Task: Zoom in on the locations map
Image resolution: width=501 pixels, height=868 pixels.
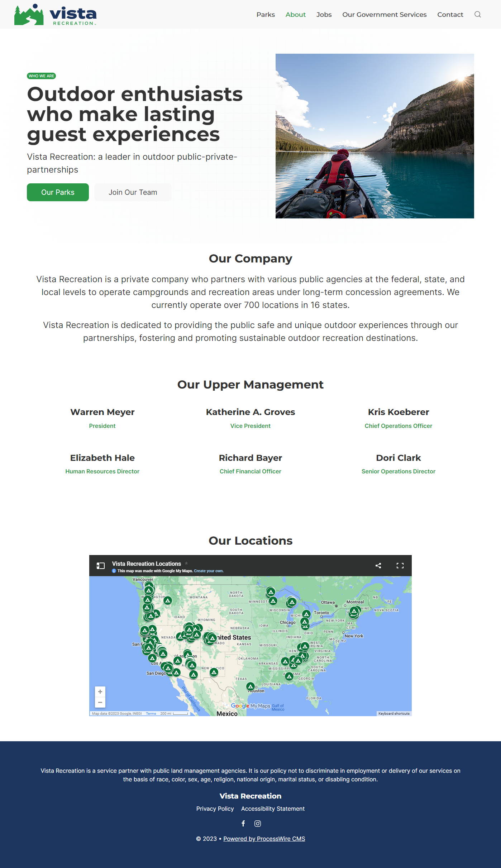Action: (100, 691)
